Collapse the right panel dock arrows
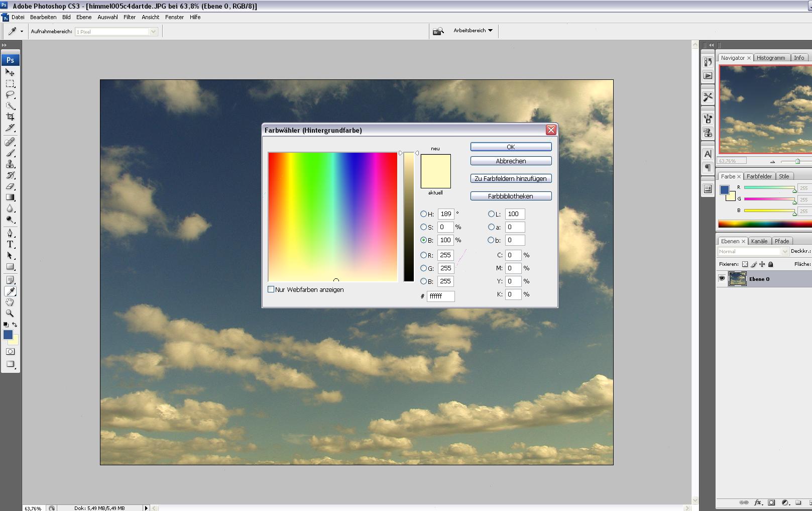The height and width of the screenshot is (511, 812). (711, 45)
